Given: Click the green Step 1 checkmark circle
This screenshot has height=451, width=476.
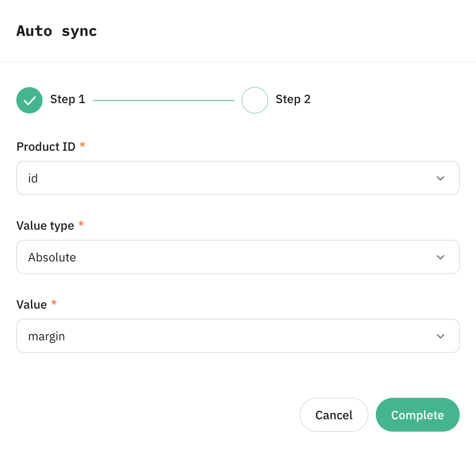Looking at the screenshot, I should click(29, 100).
